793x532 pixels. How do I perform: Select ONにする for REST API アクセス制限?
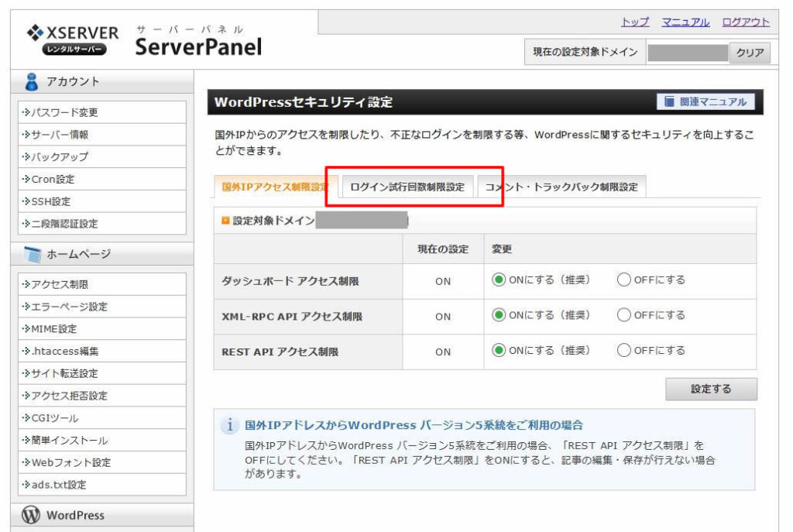(x=499, y=350)
